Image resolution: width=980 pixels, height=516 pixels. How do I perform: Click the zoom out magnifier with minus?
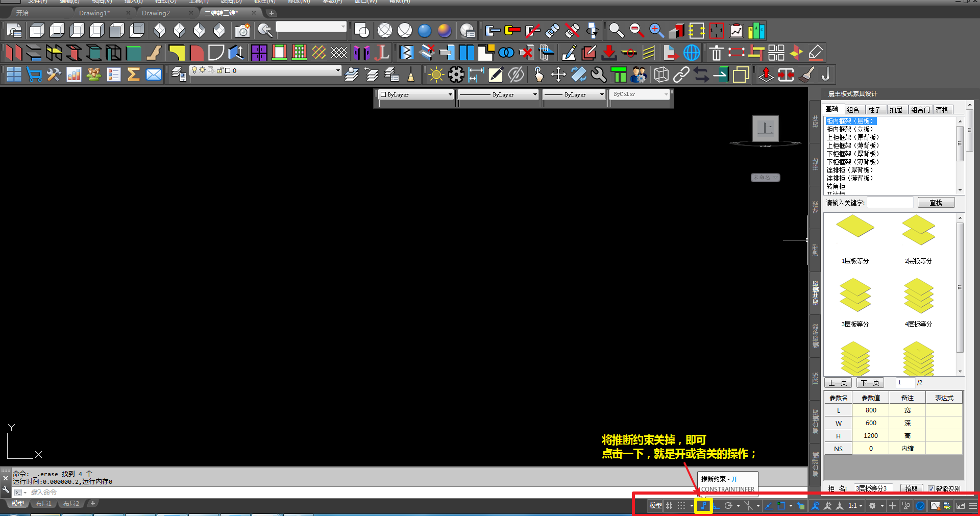point(636,31)
